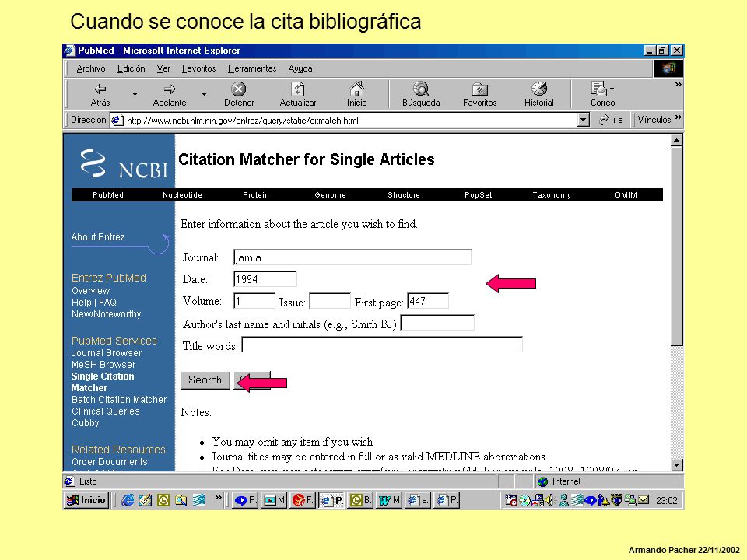Switch to the taskbar button labeled B.
The width and height of the screenshot is (747, 560).
(x=360, y=500)
